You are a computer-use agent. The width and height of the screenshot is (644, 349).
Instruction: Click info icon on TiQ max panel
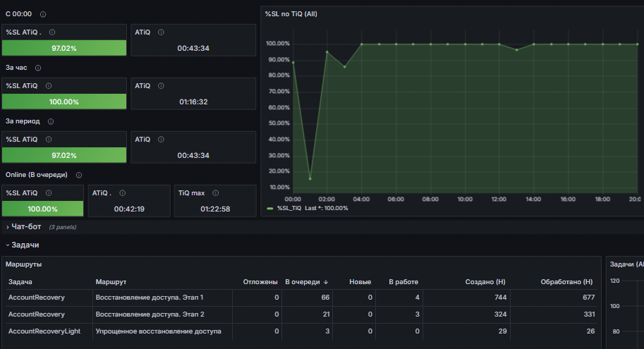(216, 193)
